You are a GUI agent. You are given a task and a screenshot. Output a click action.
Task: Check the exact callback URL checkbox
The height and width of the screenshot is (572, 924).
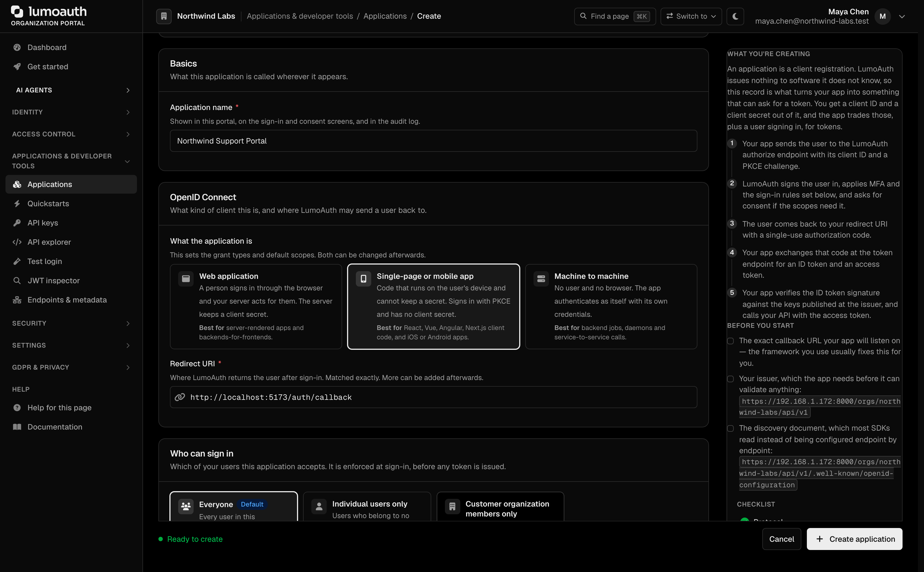pos(730,341)
